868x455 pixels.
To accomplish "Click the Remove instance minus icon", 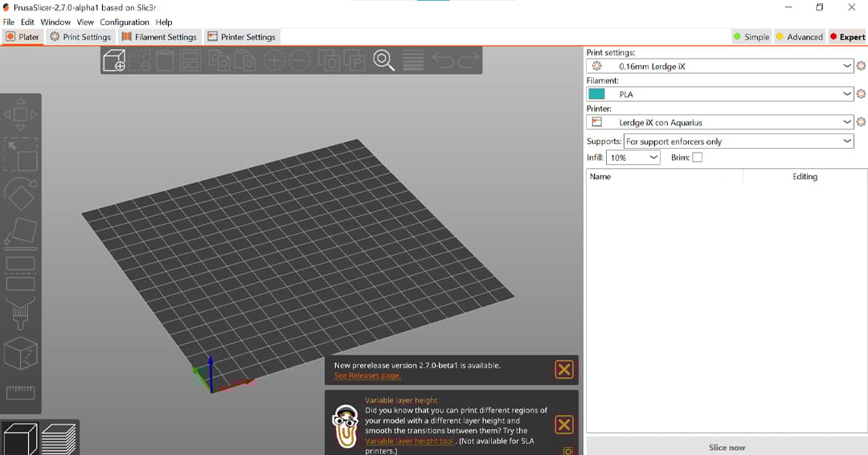I will pyautogui.click(x=300, y=60).
